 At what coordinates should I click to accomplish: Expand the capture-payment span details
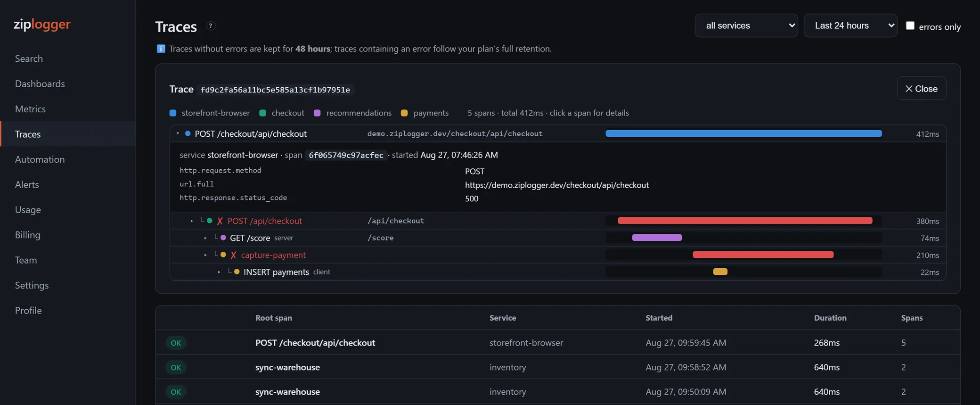205,255
